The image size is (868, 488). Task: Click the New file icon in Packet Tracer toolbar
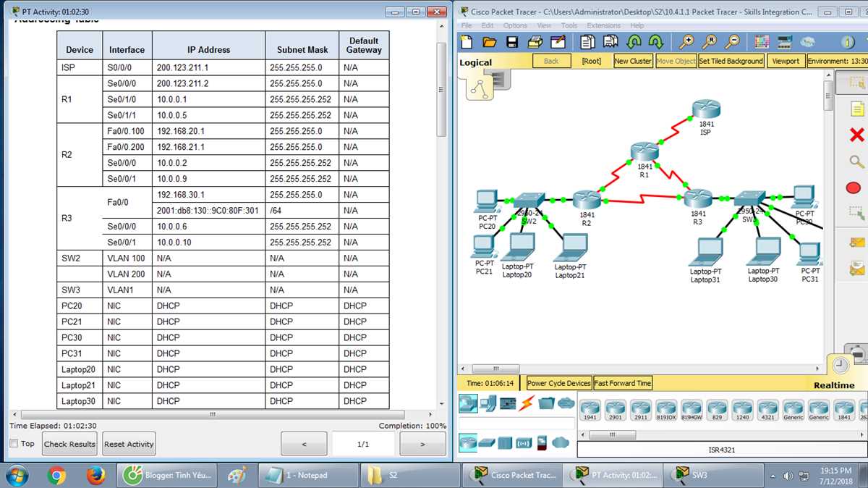click(x=467, y=42)
